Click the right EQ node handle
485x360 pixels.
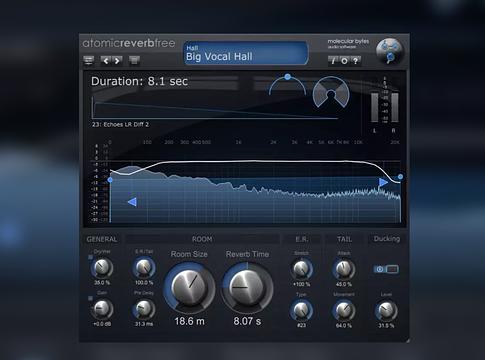(x=400, y=177)
